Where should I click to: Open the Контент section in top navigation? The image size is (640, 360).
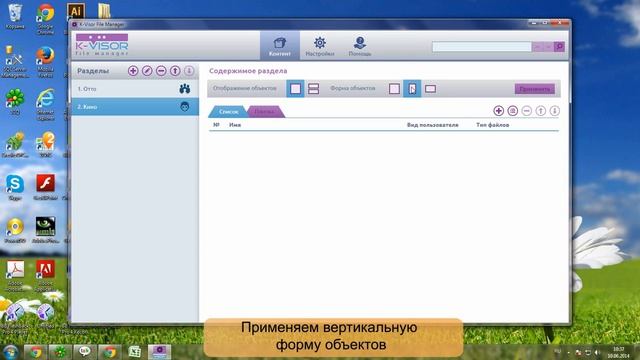[x=280, y=46]
